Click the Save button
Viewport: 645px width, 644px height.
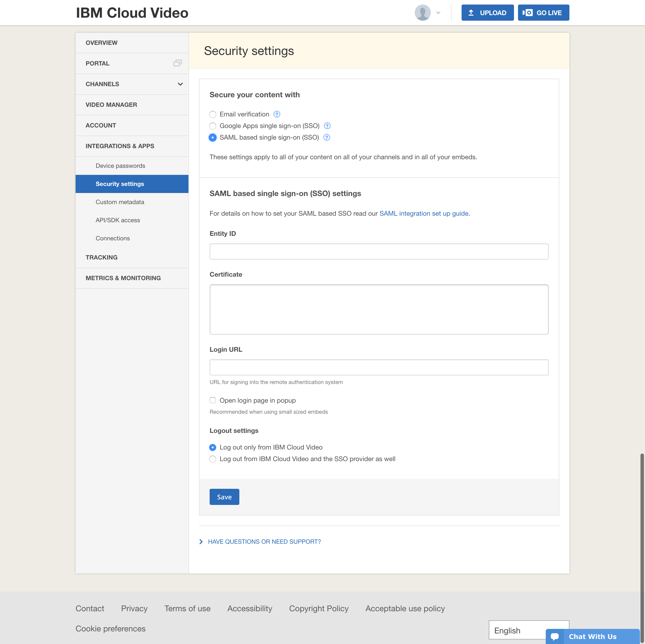tap(224, 497)
